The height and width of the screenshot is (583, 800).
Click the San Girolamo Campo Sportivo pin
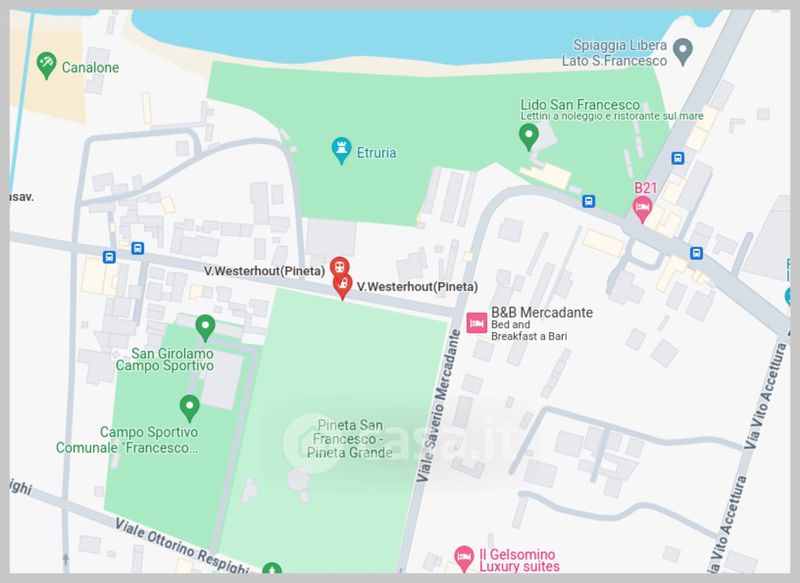coord(205,327)
